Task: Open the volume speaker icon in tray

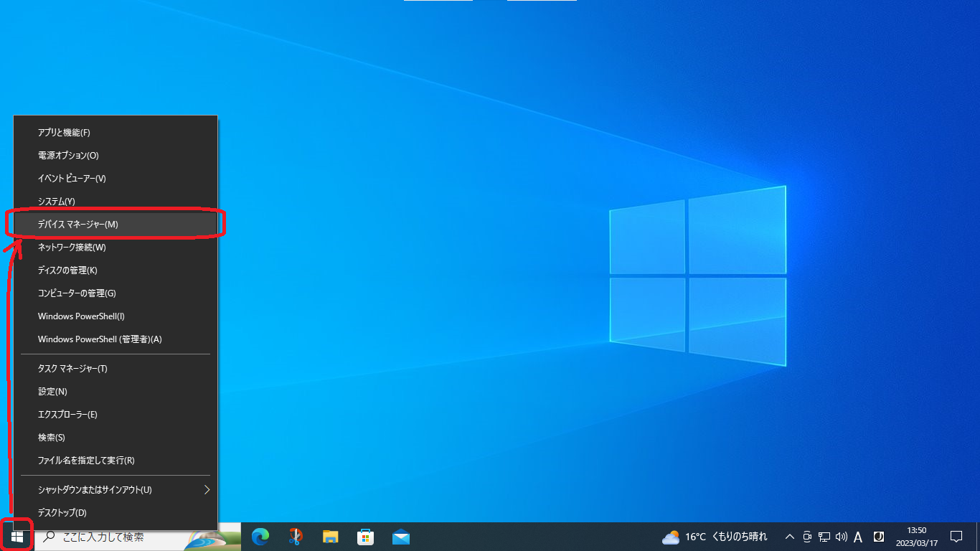Action: 842,537
